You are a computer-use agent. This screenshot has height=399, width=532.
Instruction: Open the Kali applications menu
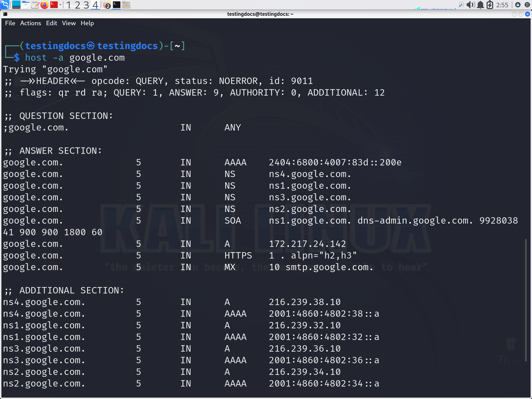tap(5, 5)
